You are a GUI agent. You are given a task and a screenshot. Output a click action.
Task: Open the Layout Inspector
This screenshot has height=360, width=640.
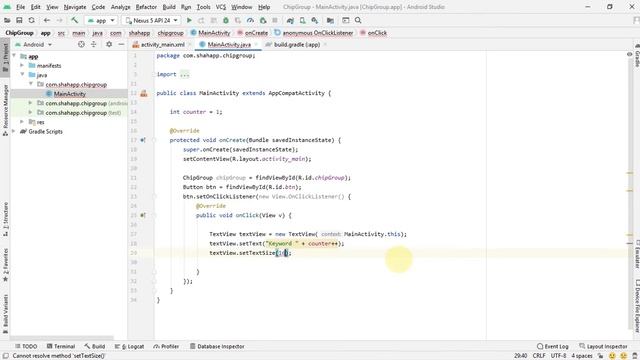coord(603,346)
